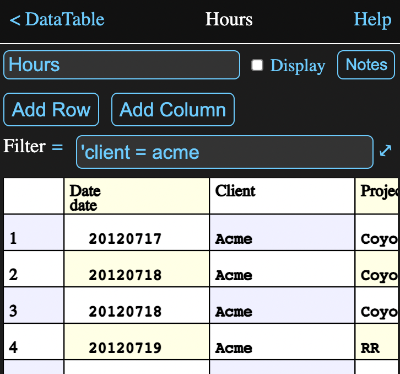The width and height of the screenshot is (400, 374).
Task: Click date cell 20120717
Action: tap(137, 233)
